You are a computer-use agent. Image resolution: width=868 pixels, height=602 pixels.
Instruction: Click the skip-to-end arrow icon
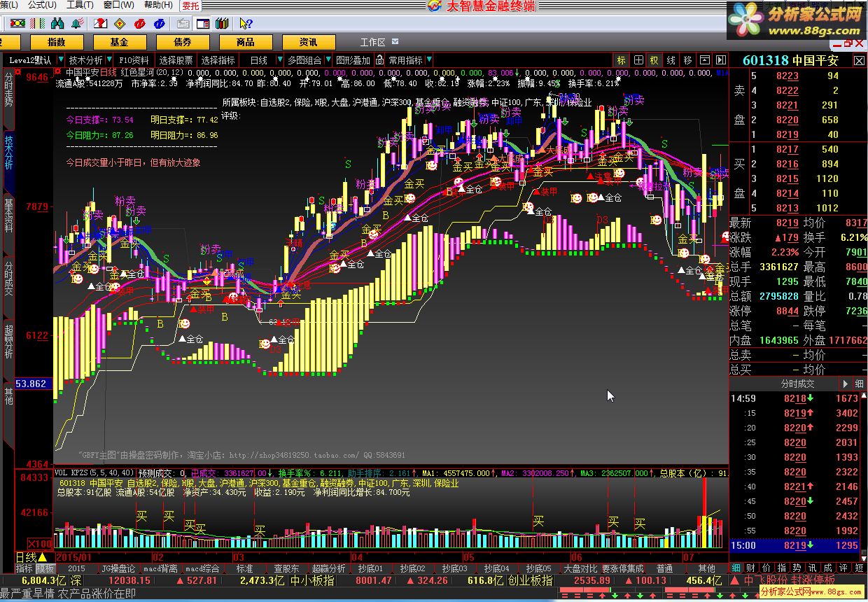pyautogui.click(x=720, y=60)
